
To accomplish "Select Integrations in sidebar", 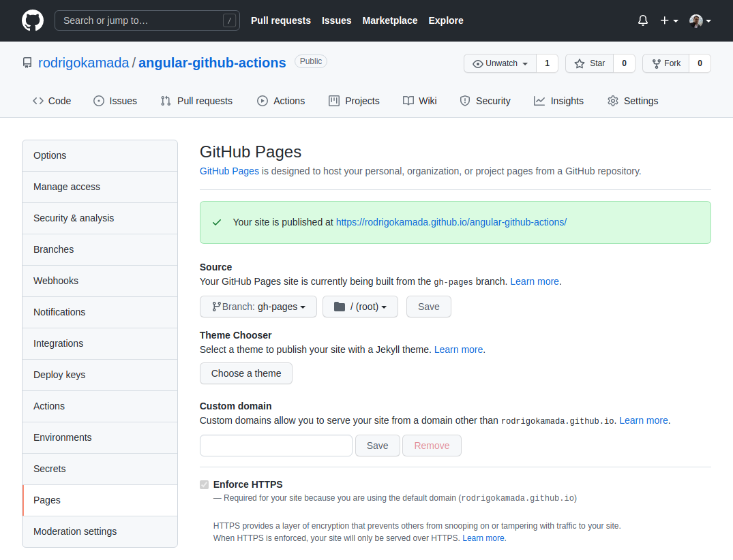I will point(100,343).
